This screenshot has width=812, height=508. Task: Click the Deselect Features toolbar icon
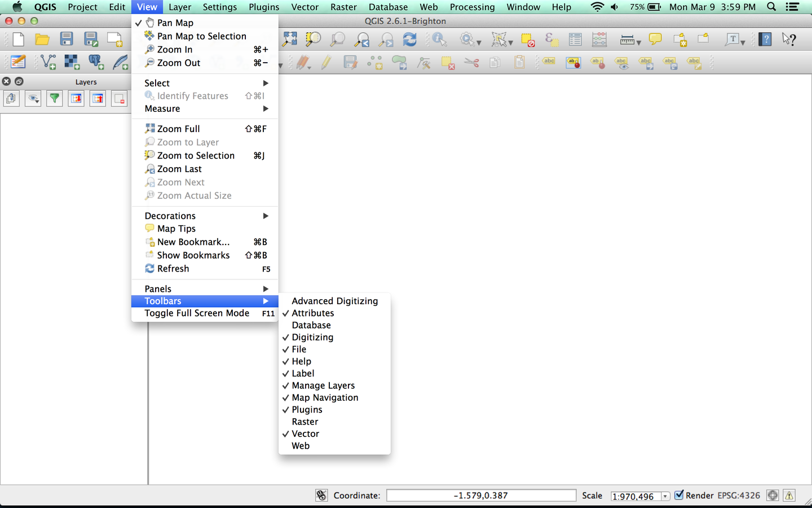(x=528, y=40)
